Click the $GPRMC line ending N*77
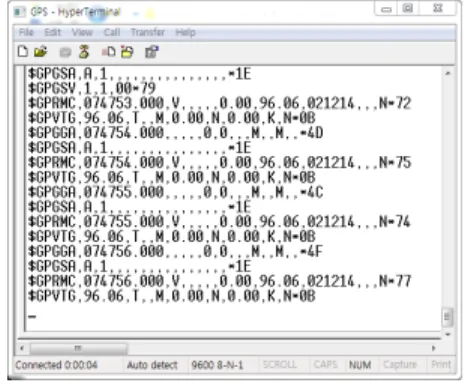 click(x=219, y=281)
